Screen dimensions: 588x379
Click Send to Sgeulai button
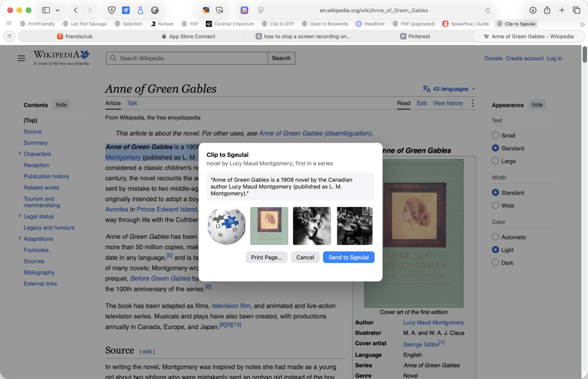(349, 257)
